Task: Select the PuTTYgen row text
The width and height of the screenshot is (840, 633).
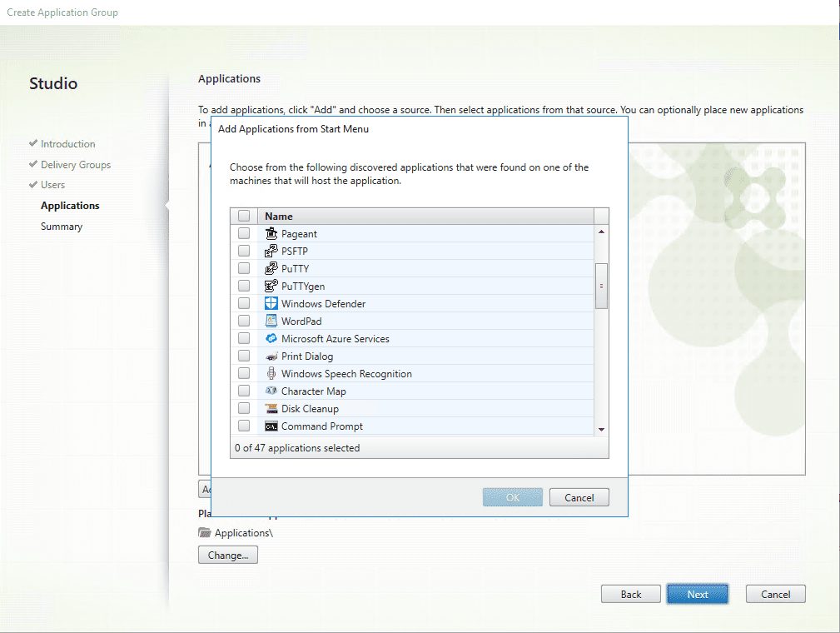Action: pyautogui.click(x=303, y=287)
